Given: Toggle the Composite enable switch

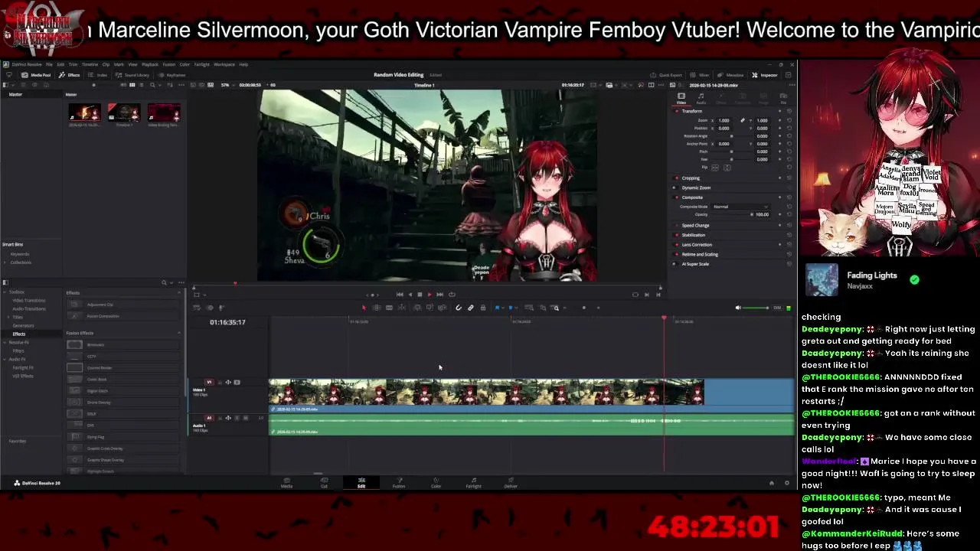Looking at the screenshot, I should (677, 197).
